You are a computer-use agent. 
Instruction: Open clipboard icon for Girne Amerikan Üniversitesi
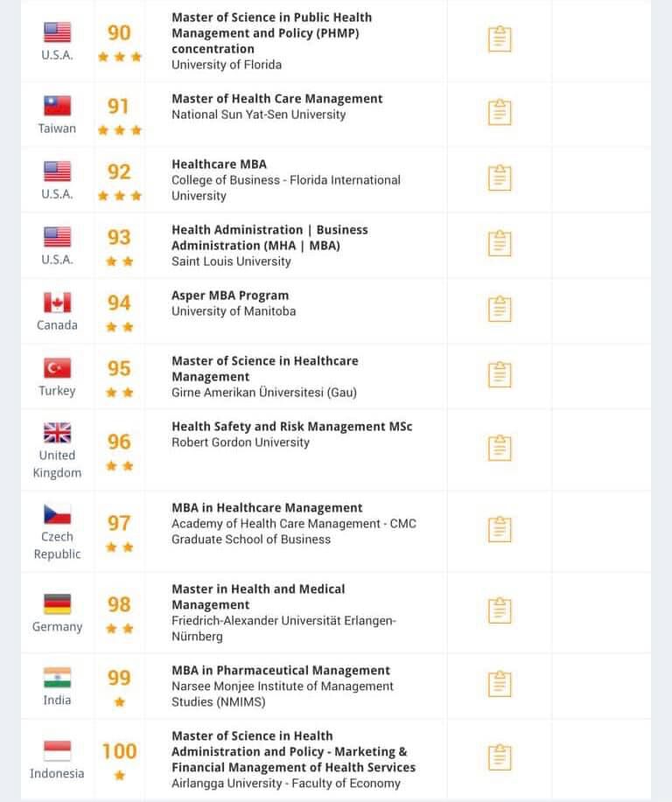click(499, 374)
